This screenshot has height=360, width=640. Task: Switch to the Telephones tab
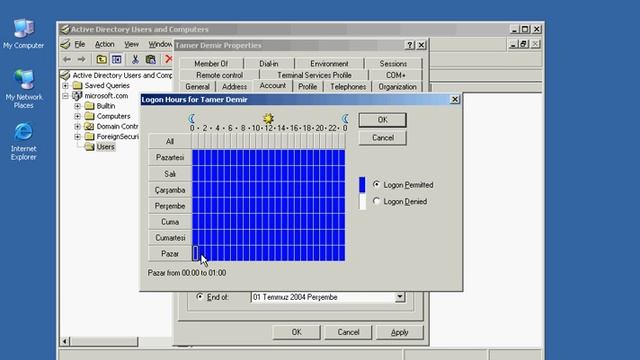click(348, 87)
